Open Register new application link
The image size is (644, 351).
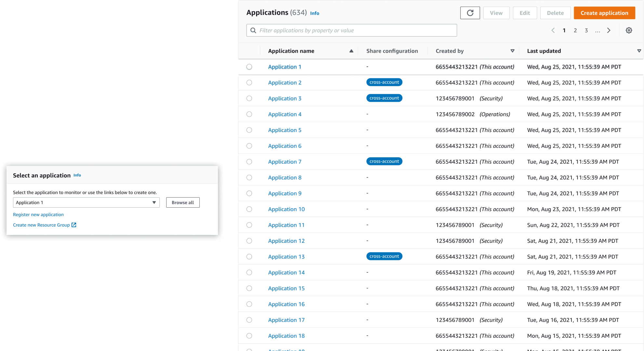(x=38, y=214)
